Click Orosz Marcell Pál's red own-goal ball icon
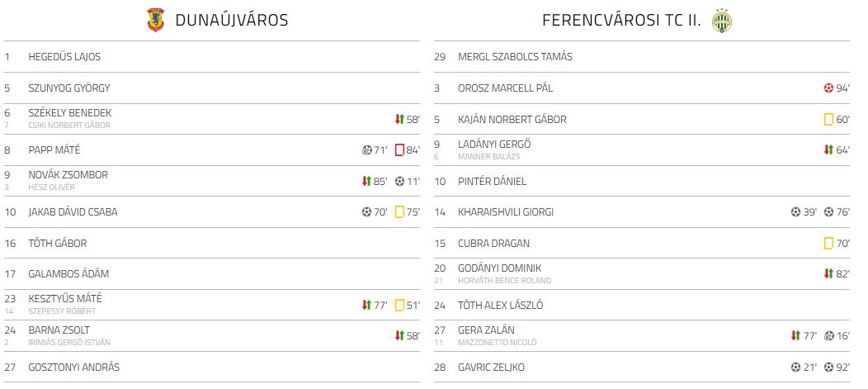This screenshot has height=389, width=868. click(x=828, y=88)
